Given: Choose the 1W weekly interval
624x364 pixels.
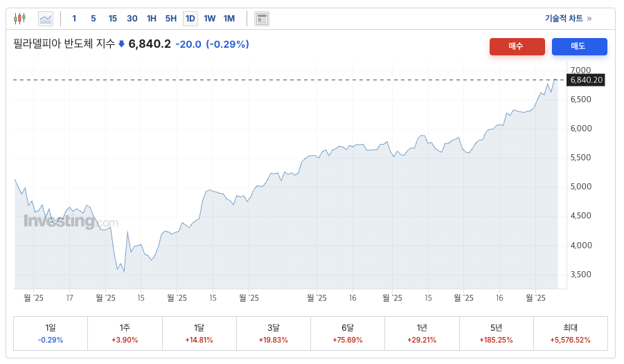Looking at the screenshot, I should point(210,19).
